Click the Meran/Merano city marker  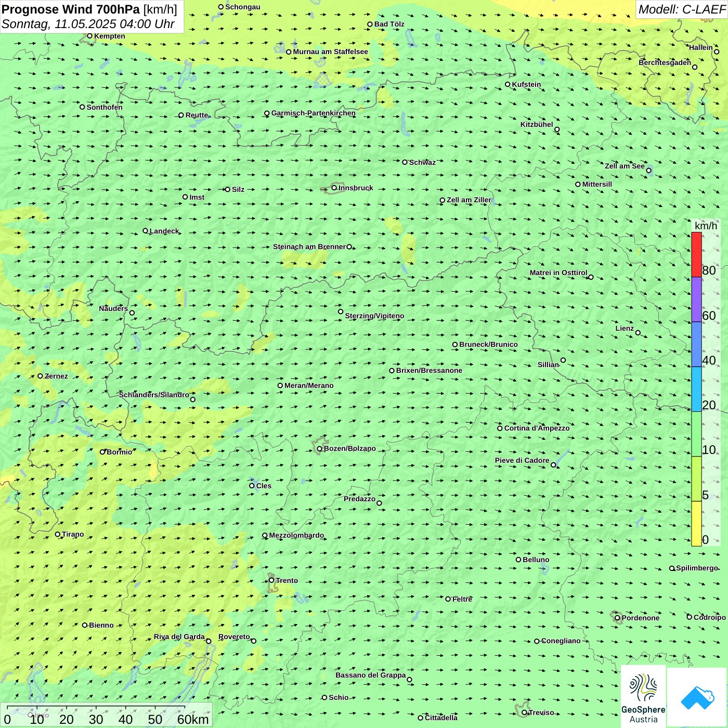[x=280, y=385]
